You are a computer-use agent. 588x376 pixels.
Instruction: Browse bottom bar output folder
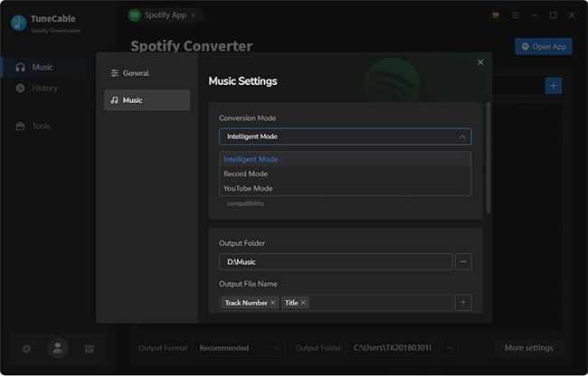(450, 348)
